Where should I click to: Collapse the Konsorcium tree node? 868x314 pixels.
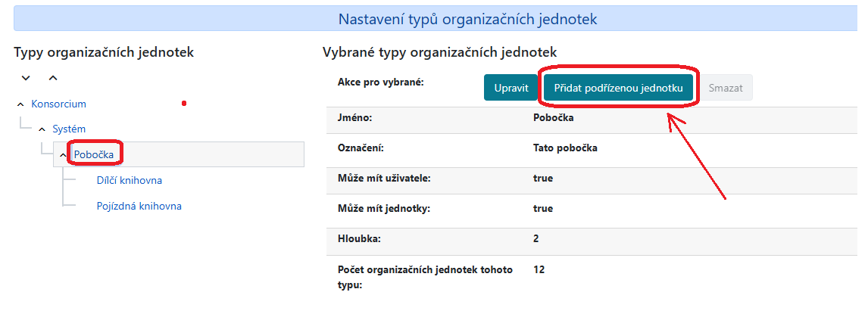[20, 104]
